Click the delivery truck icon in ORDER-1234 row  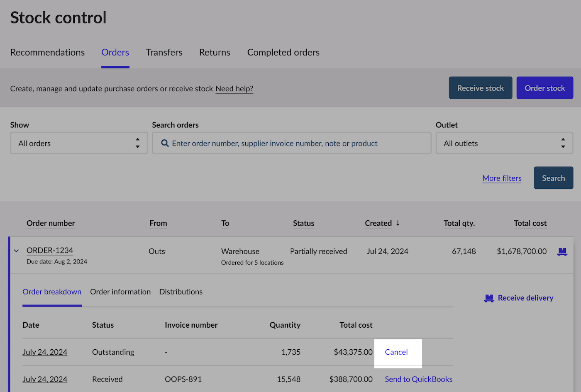pos(562,251)
